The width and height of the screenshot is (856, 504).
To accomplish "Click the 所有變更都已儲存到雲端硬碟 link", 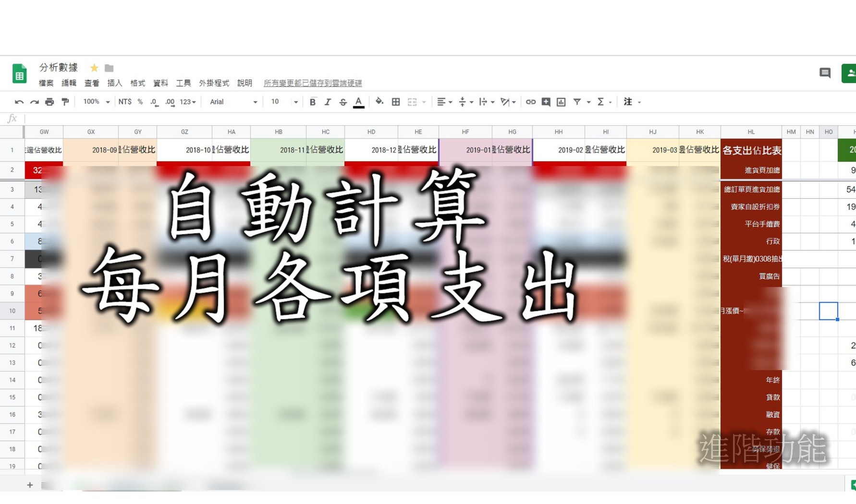I will pyautogui.click(x=312, y=83).
